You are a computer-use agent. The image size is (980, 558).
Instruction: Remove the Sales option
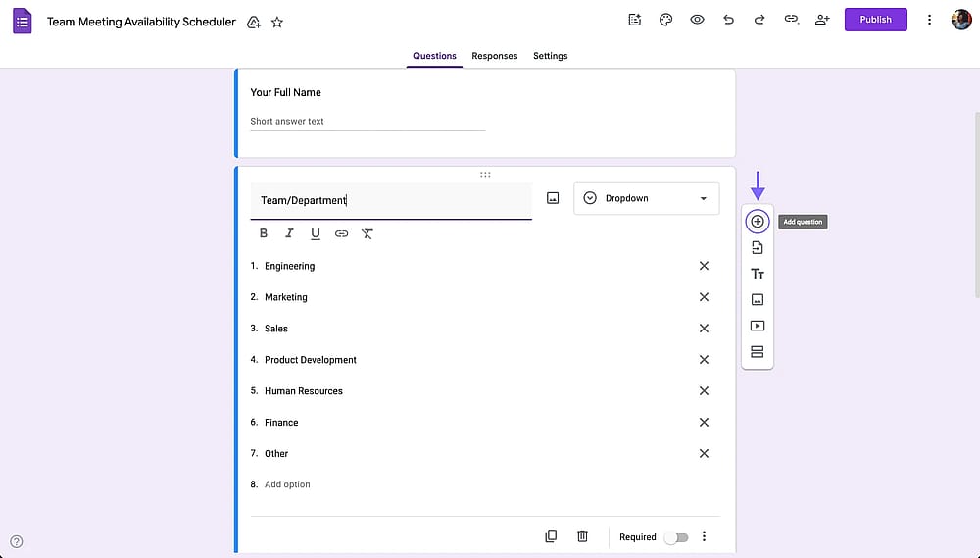tap(704, 329)
